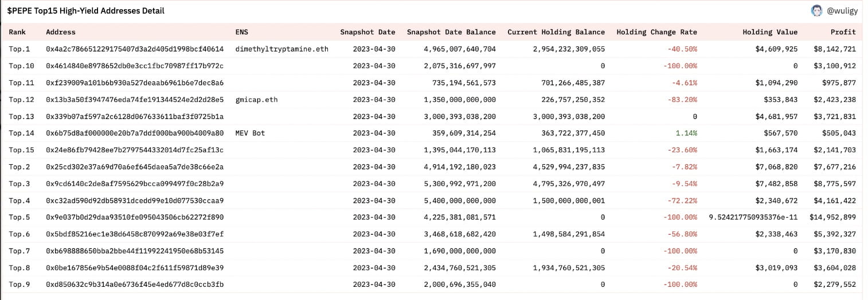Select the $14,952,899 profit cell
The height and width of the screenshot is (300, 868).
[832, 218]
